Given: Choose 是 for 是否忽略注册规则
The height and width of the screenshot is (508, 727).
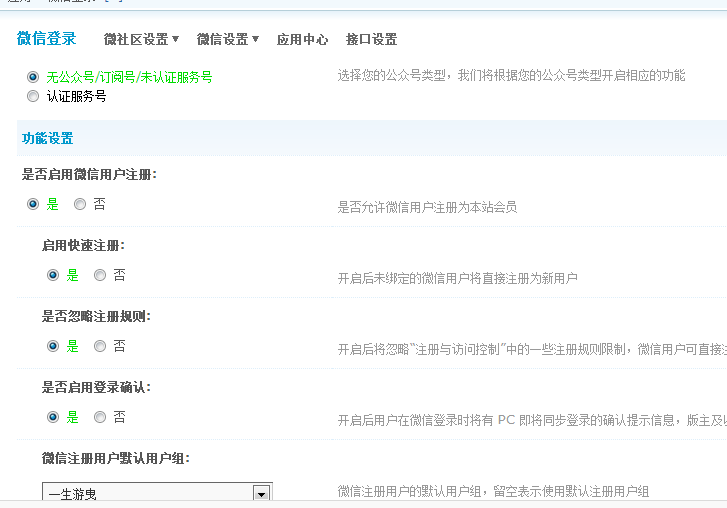Looking at the screenshot, I should tap(53, 346).
